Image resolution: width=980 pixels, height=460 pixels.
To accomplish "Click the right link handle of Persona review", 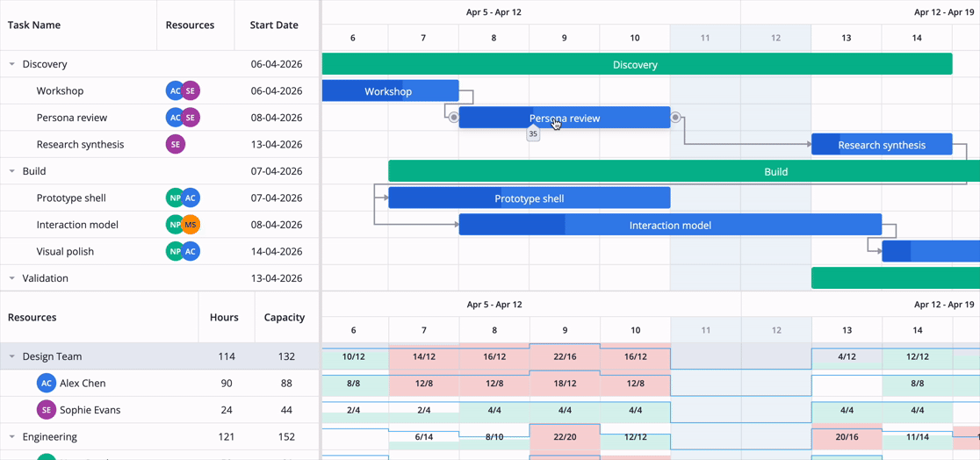I will coord(675,118).
